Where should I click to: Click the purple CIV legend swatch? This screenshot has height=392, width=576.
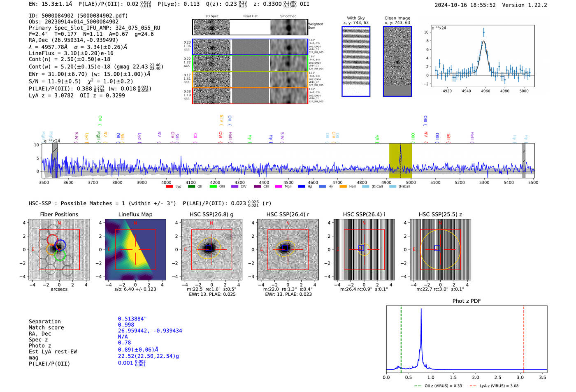pos(235,187)
